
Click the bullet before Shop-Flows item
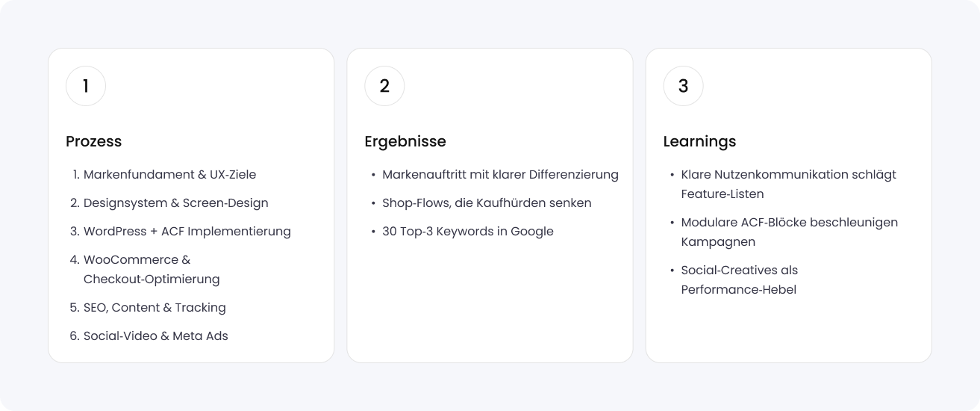coord(373,203)
